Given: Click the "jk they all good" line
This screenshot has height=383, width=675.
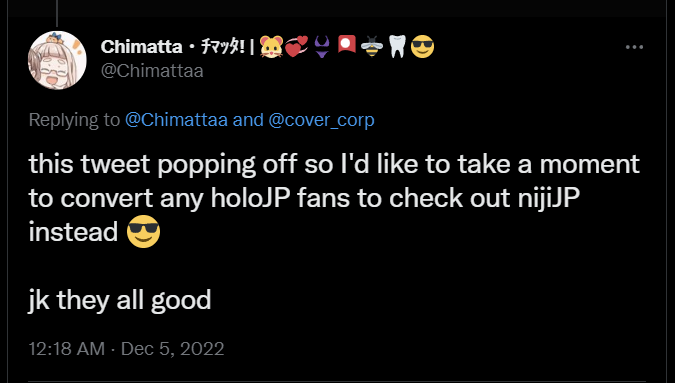Looking at the screenshot, I should [x=120, y=300].
